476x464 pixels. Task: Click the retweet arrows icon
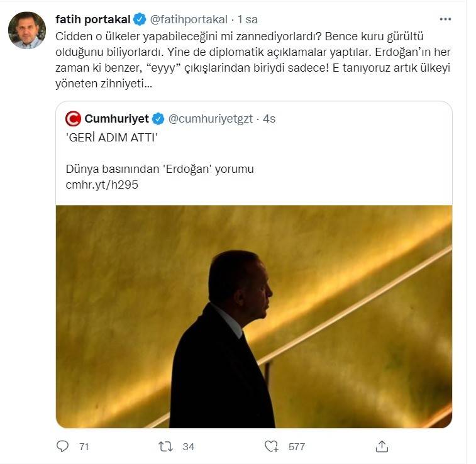click(x=165, y=446)
